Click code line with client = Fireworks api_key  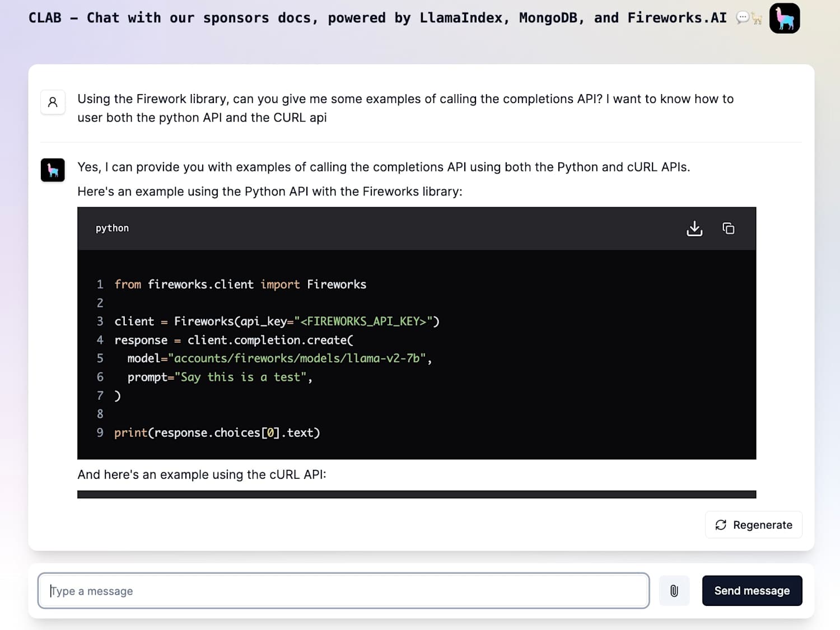(277, 321)
